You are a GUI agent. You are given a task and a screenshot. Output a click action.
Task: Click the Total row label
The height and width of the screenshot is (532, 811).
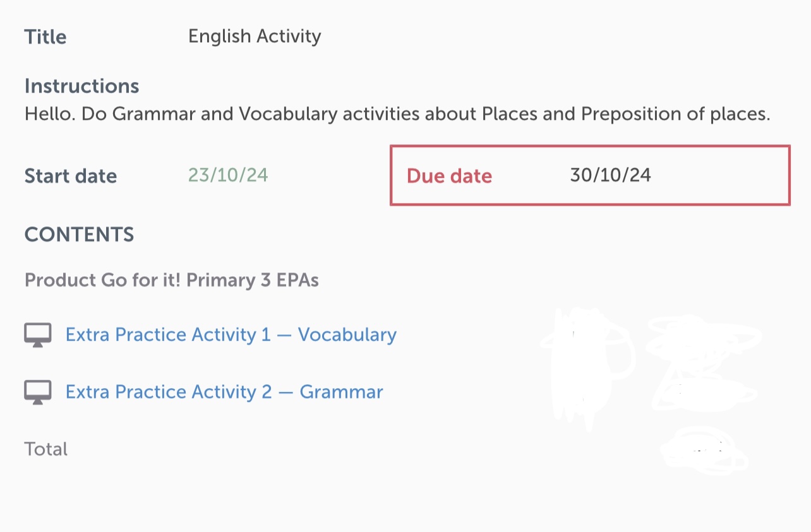pos(45,449)
